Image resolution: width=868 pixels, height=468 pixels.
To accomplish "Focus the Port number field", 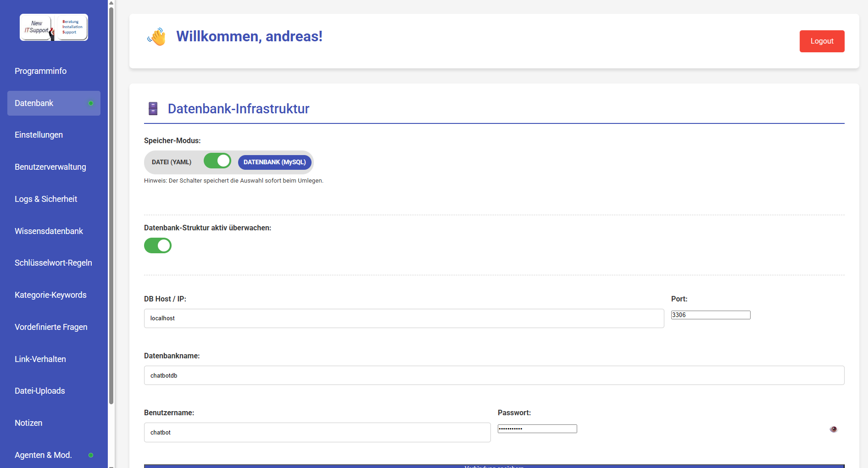I will click(710, 315).
